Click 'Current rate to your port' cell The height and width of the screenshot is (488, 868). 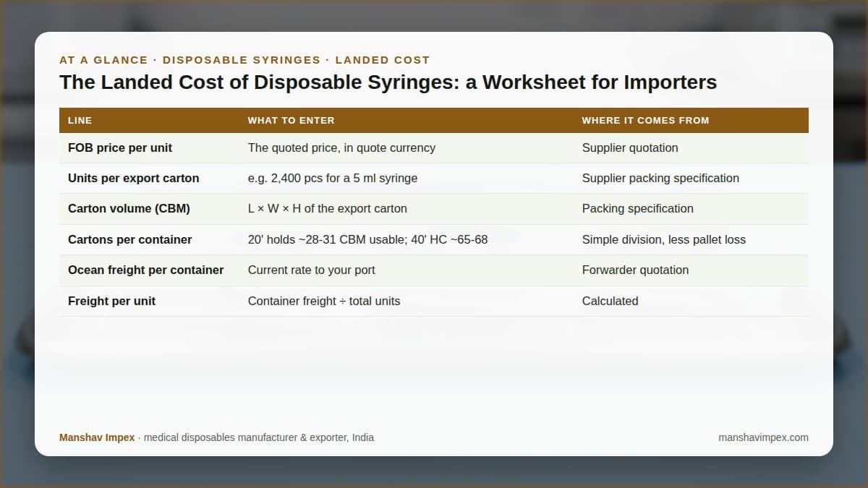click(x=311, y=270)
